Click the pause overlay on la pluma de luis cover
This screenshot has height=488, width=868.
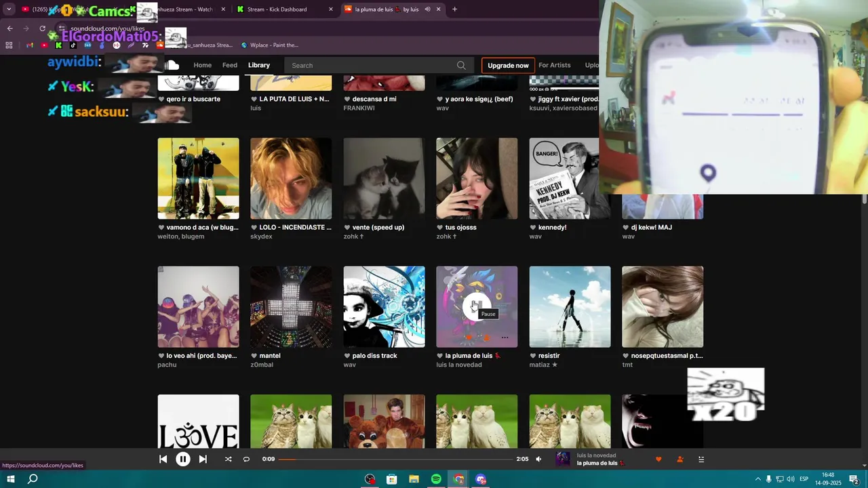477,306
